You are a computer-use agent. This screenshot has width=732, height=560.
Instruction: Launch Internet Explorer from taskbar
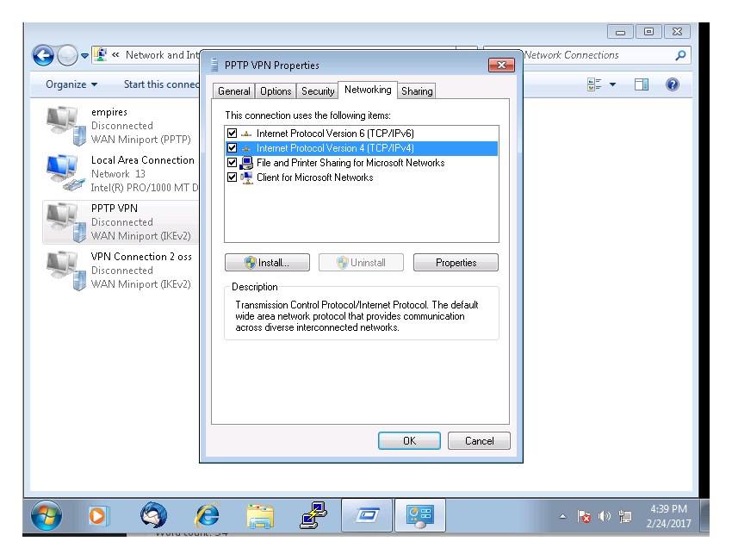[x=208, y=515]
